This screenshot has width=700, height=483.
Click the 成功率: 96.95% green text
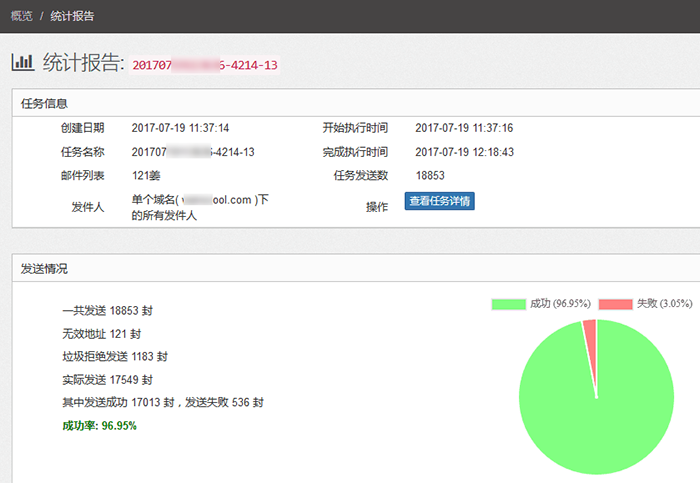[x=99, y=425]
